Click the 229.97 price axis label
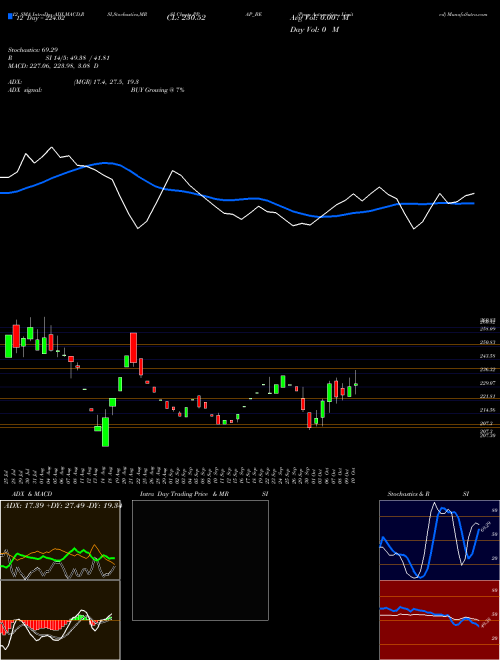Image resolution: width=500 pixels, height=660 pixels. [487, 383]
